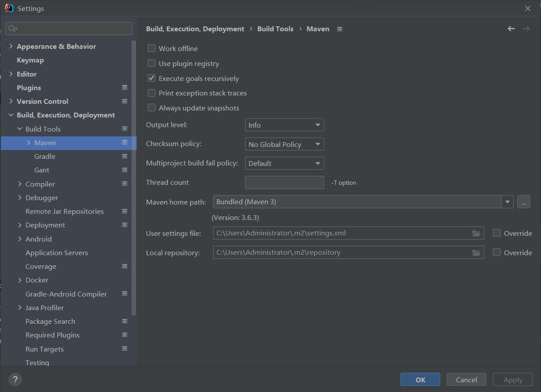The width and height of the screenshot is (541, 392).
Task: Click the User settings file folder browse icon
Action: coord(476,233)
